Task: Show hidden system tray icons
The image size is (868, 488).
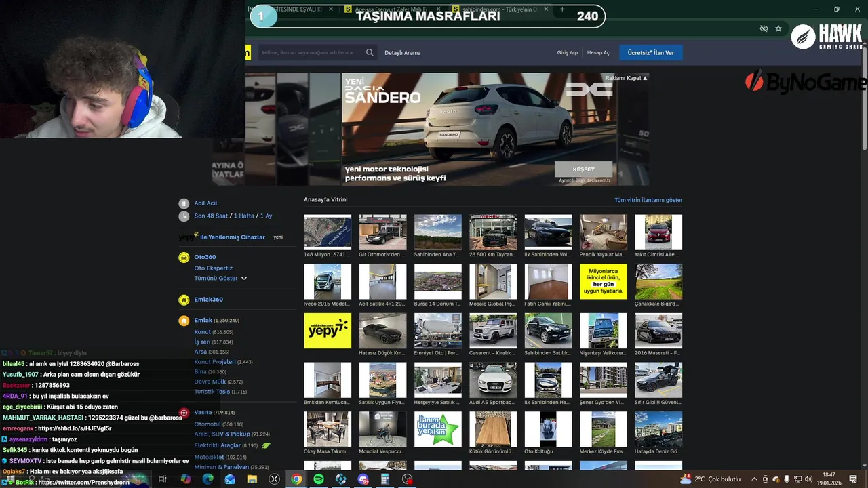Action: 754,479
